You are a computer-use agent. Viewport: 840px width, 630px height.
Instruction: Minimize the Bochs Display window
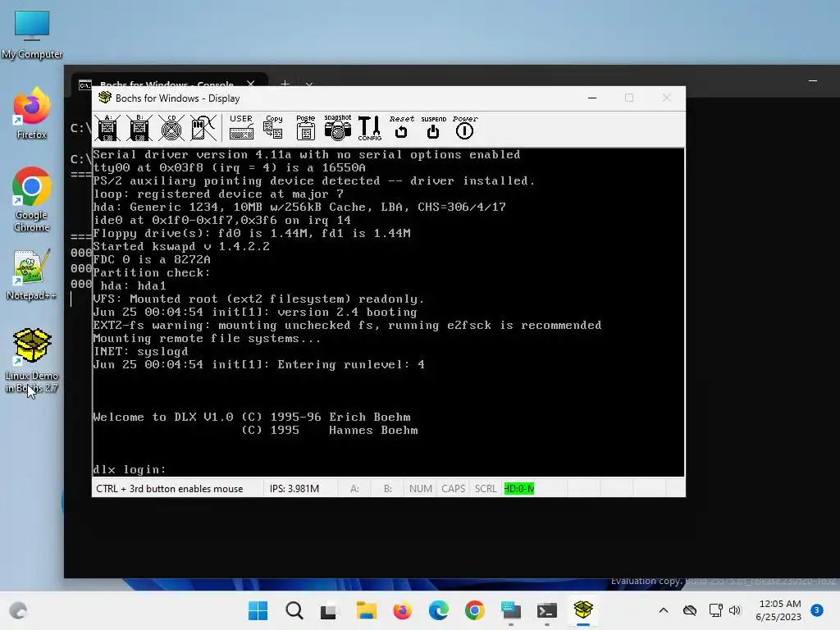(x=592, y=98)
